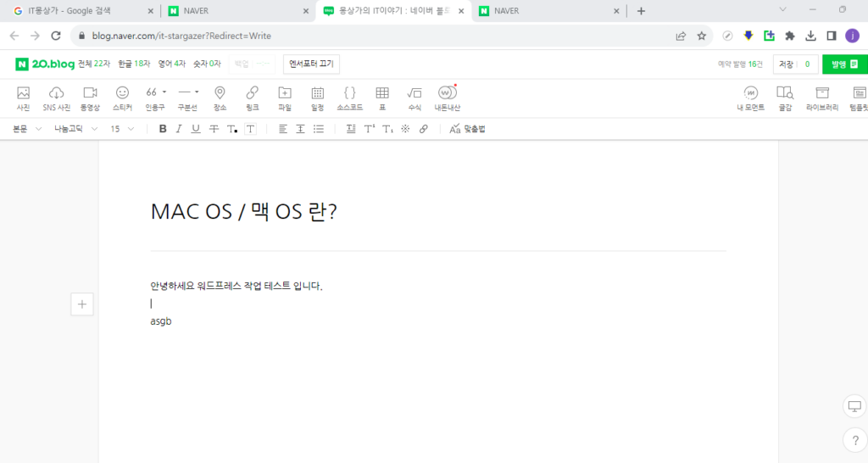Toggle underline formatting
The width and height of the screenshot is (868, 463).
click(x=196, y=129)
